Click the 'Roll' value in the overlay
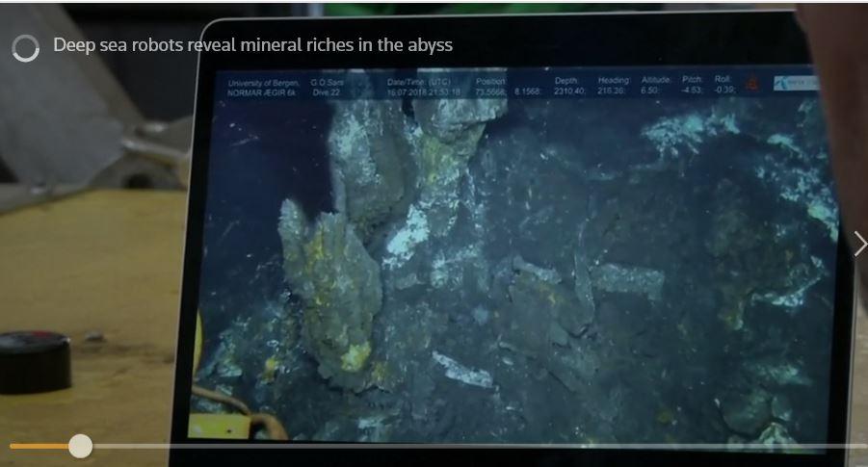The height and width of the screenshot is (467, 868). point(722,87)
